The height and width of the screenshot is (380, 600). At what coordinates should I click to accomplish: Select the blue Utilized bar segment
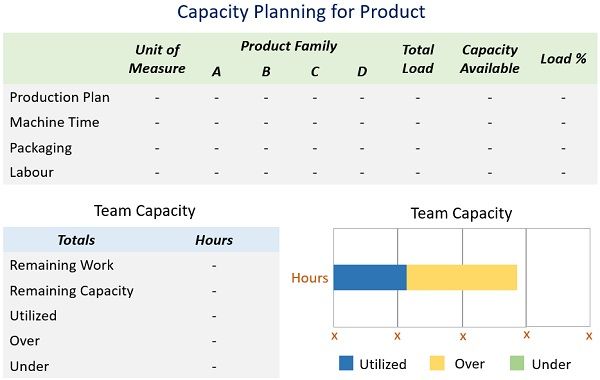click(370, 277)
